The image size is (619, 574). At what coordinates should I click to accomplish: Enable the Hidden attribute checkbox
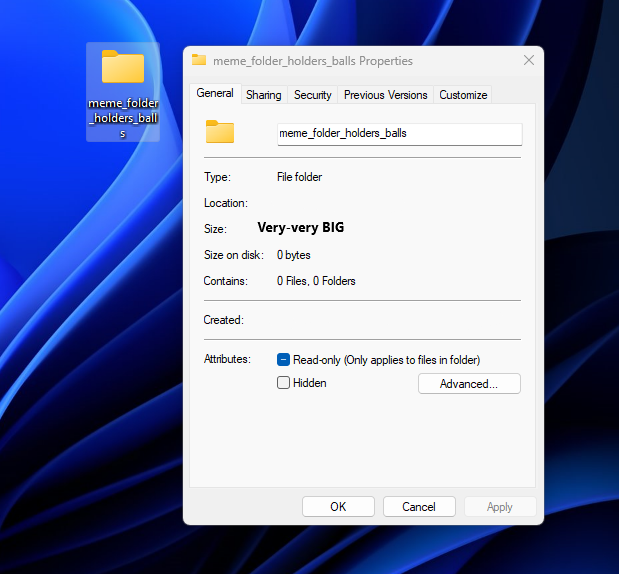283,383
